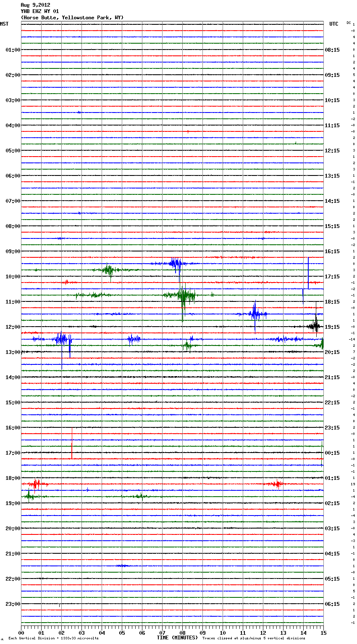This screenshot has height=644, width=357.
Task: Click the 18:15 UTC time label
Action: [x=332, y=302]
